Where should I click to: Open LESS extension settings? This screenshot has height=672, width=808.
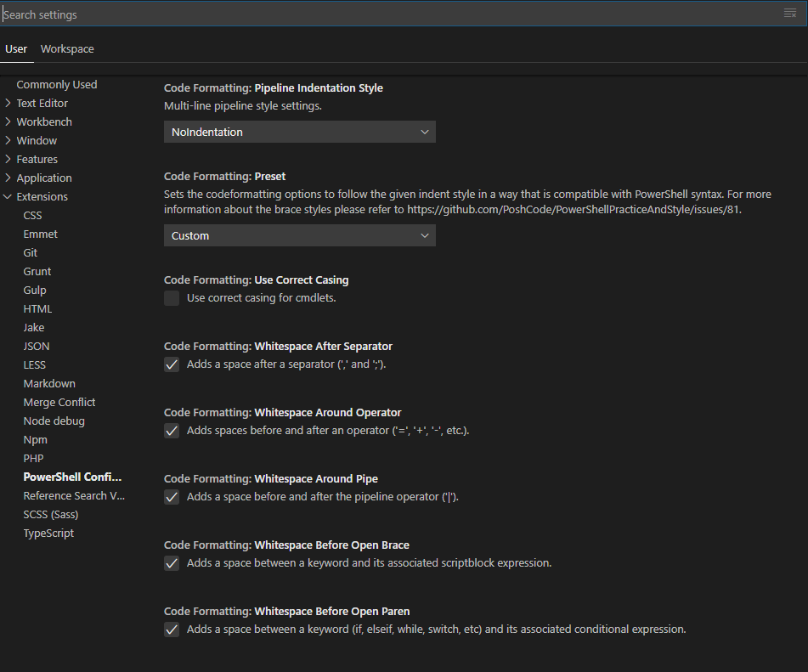(35, 364)
